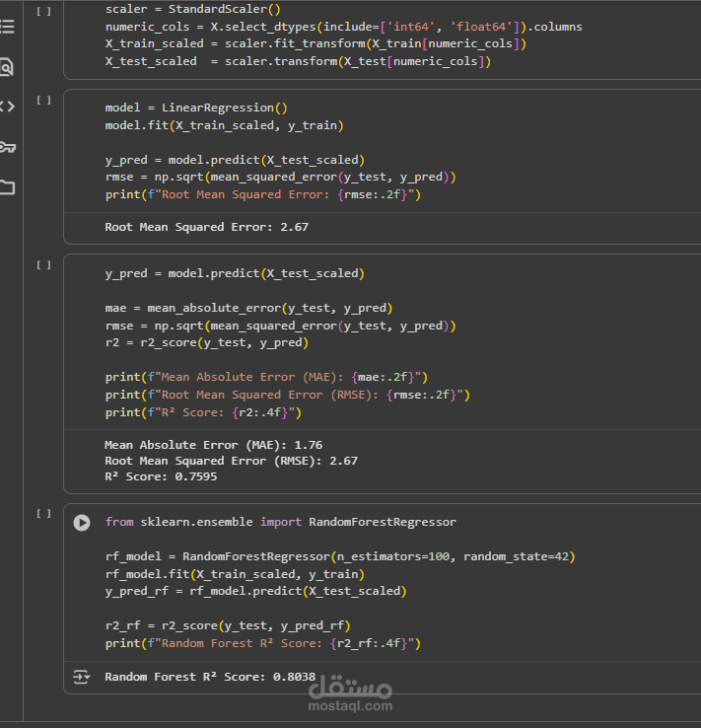Click the print Random Forest R² Score code line
This screenshot has width=701, height=728.
coord(262,643)
